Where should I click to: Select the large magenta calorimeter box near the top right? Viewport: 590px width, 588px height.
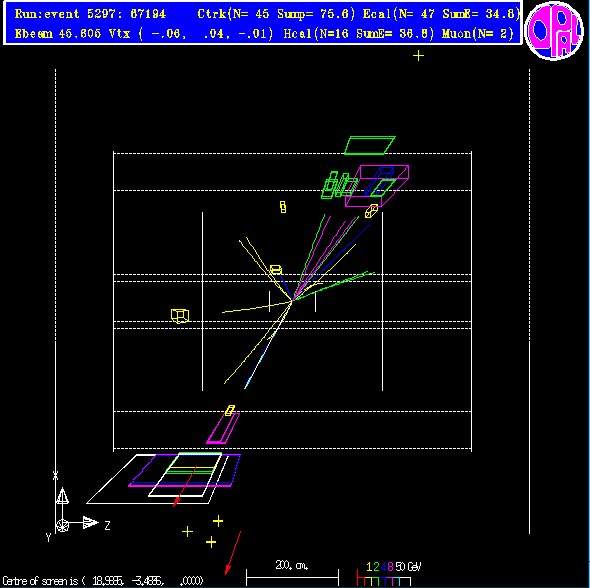point(377,186)
